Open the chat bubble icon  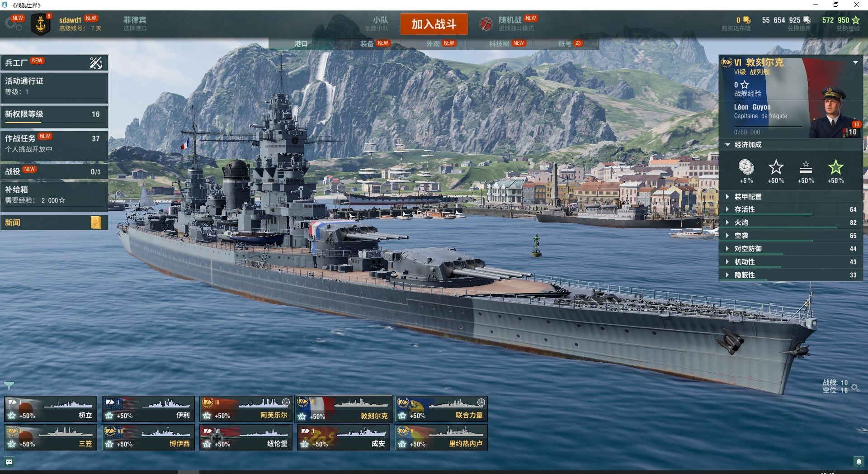[9, 462]
